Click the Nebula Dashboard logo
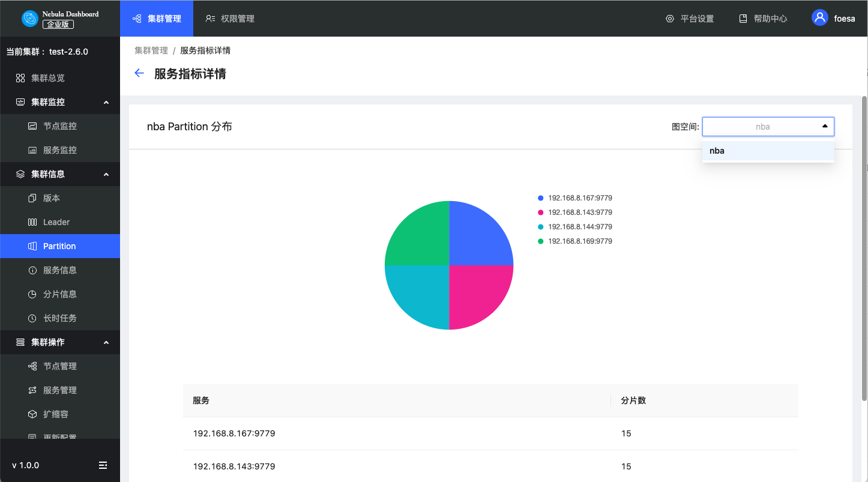The height and width of the screenshot is (482, 868). 30,19
